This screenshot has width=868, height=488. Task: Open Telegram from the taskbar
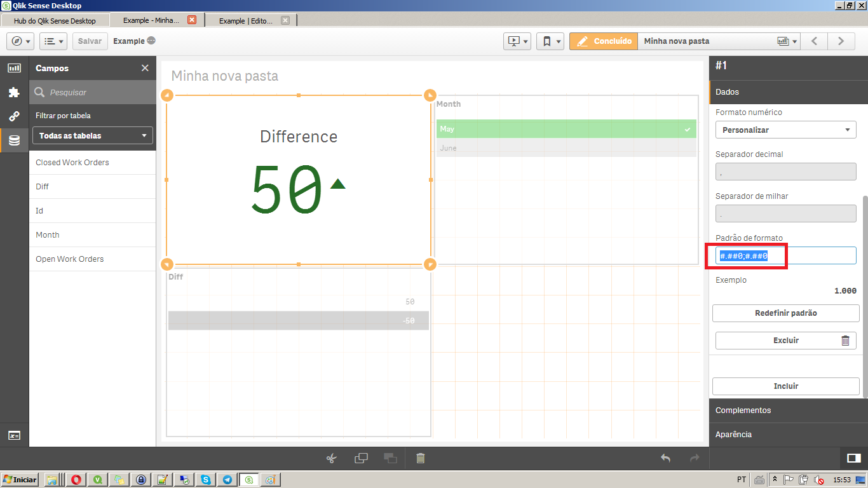tap(227, 480)
